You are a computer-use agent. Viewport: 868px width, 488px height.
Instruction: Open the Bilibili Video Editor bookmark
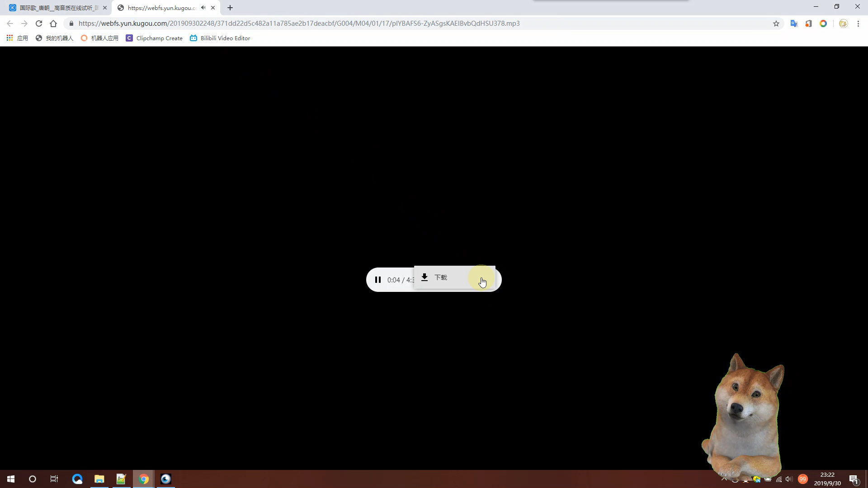pyautogui.click(x=220, y=38)
